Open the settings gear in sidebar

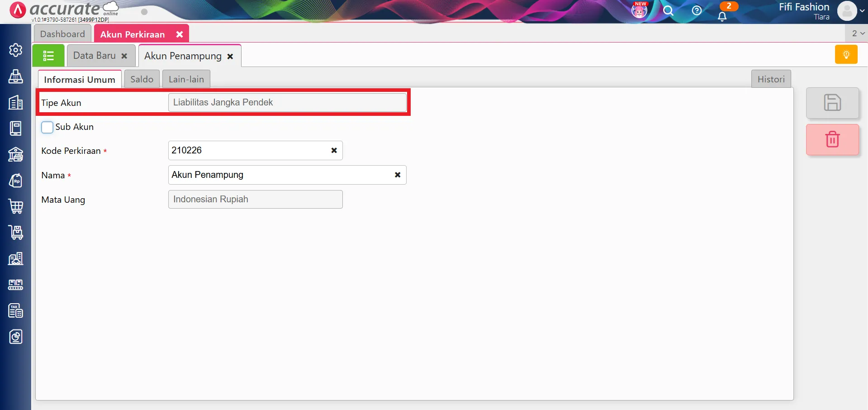(x=16, y=50)
